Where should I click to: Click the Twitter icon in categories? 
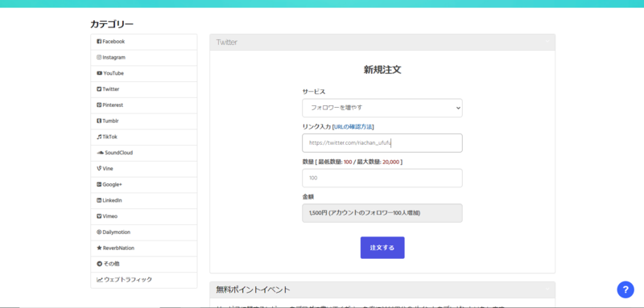99,89
